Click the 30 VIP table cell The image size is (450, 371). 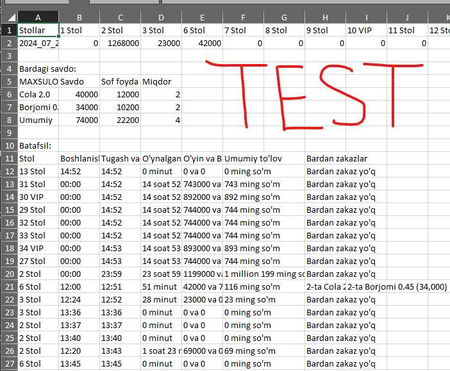pos(38,197)
